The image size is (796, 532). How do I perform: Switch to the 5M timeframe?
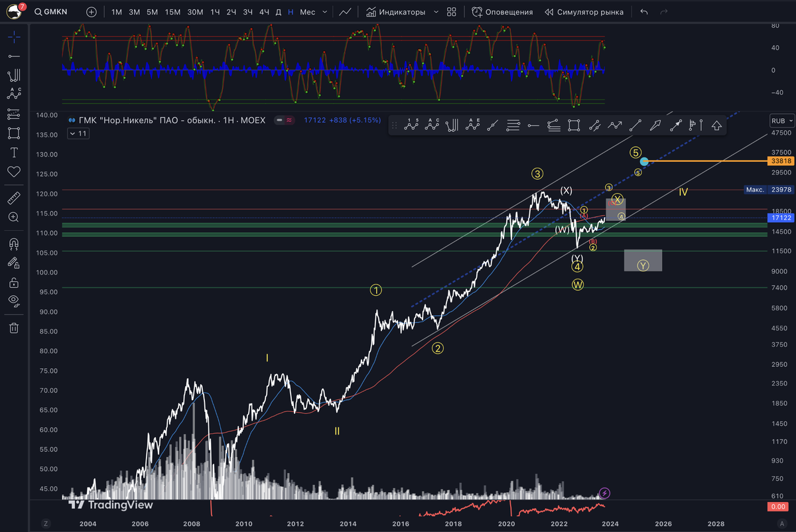(x=152, y=12)
